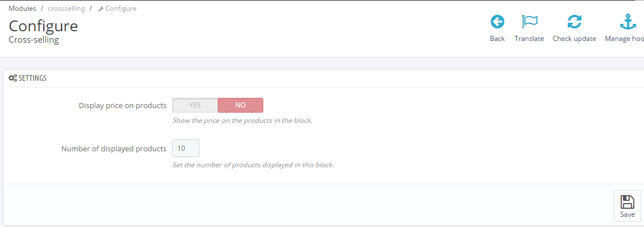Focus the Number of displayed products field

click(x=186, y=148)
